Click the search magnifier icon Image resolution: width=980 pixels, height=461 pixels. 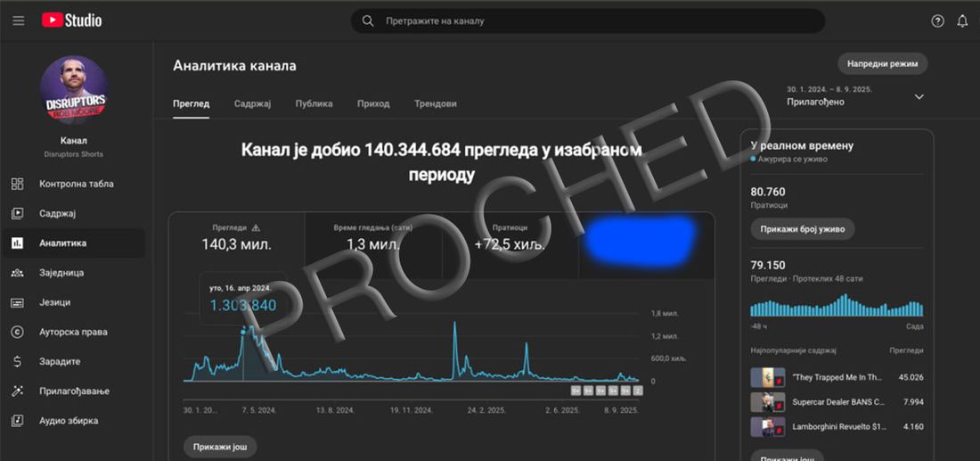click(x=368, y=21)
